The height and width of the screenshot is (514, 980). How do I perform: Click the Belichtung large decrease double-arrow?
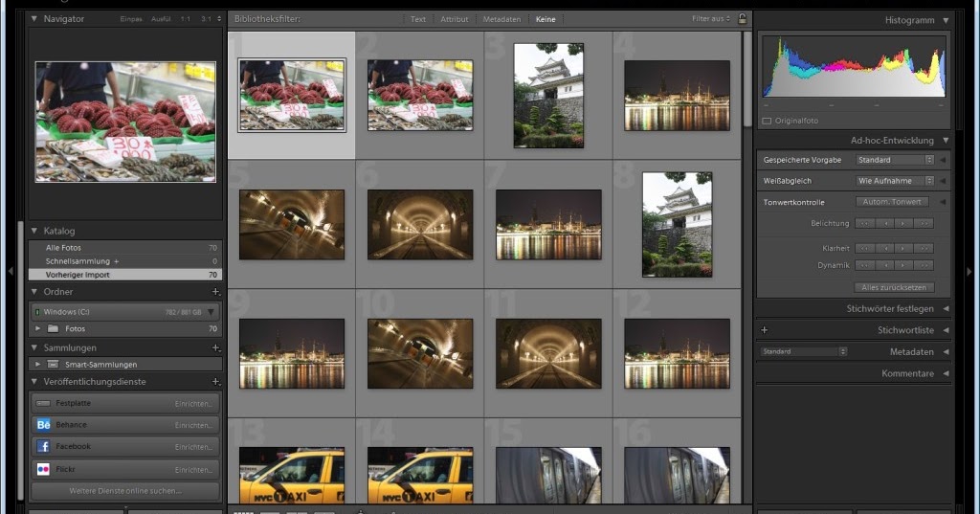pyautogui.click(x=864, y=223)
